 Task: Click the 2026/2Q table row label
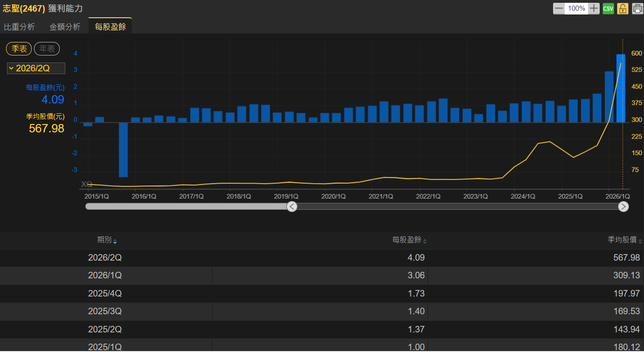(105, 257)
